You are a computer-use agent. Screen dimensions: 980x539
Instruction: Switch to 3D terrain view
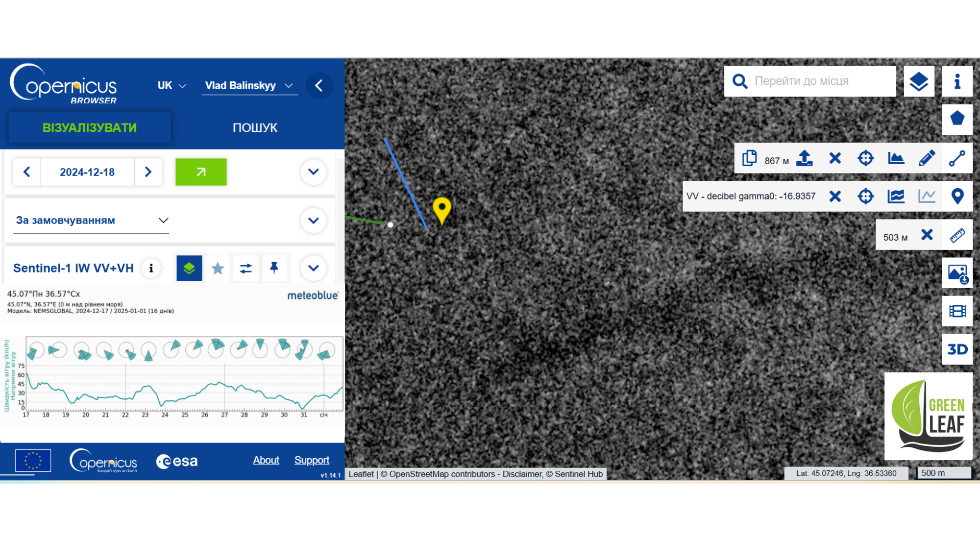(x=957, y=349)
